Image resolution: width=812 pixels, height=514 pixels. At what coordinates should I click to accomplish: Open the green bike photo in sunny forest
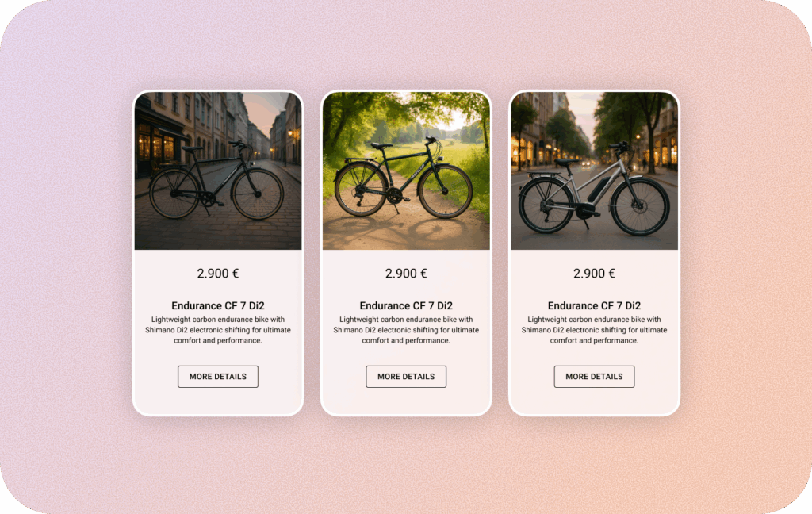pyautogui.click(x=406, y=171)
